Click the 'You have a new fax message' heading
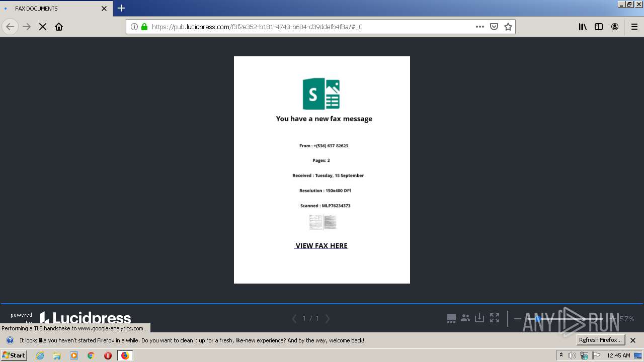The height and width of the screenshot is (362, 644). click(324, 119)
